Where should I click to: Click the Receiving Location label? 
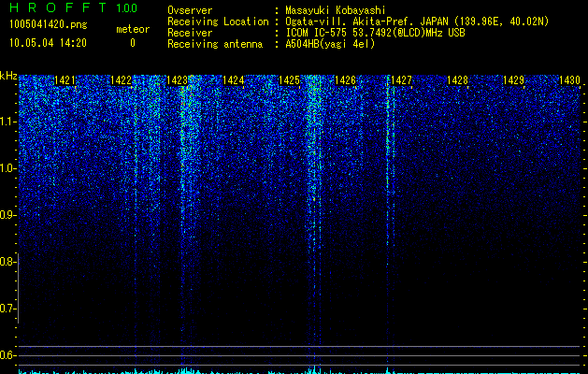218,22
